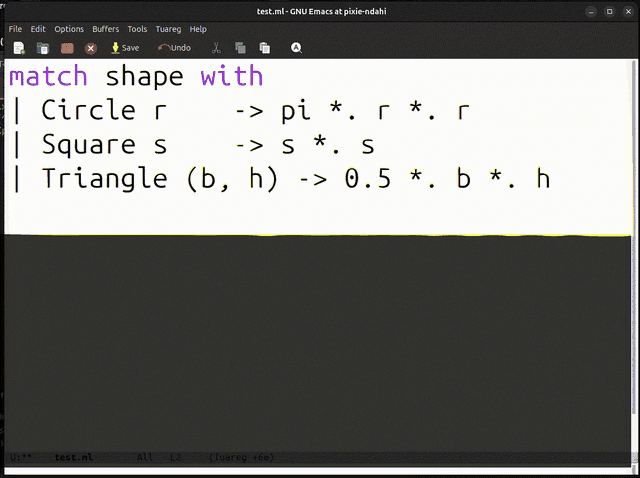Screen dimensions: 640x478
Task: Click the Tuareg mode indicator in mode line
Action: click(241, 458)
